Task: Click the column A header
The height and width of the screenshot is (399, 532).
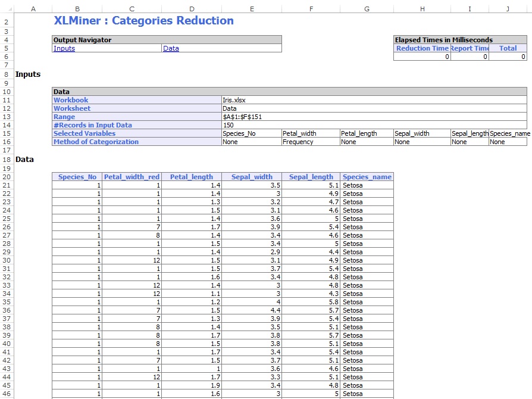Action: pyautogui.click(x=33, y=9)
